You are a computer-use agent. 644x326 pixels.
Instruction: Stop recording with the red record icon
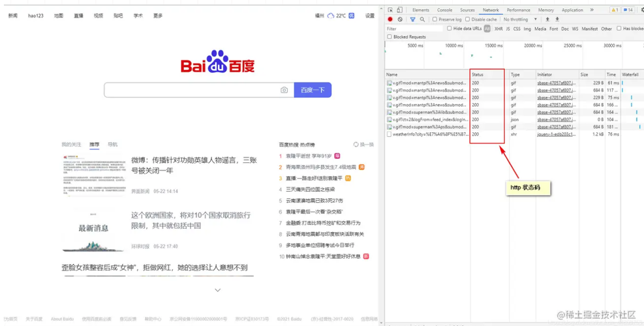390,20
